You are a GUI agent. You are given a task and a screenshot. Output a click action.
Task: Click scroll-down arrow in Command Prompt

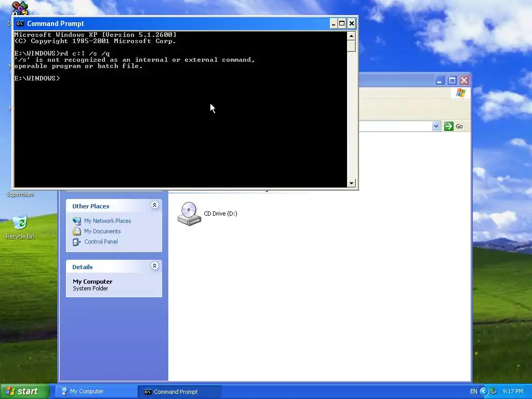point(351,183)
